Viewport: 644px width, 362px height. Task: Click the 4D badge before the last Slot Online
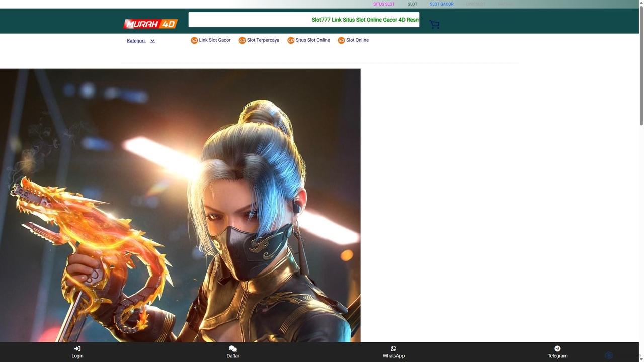point(341,40)
